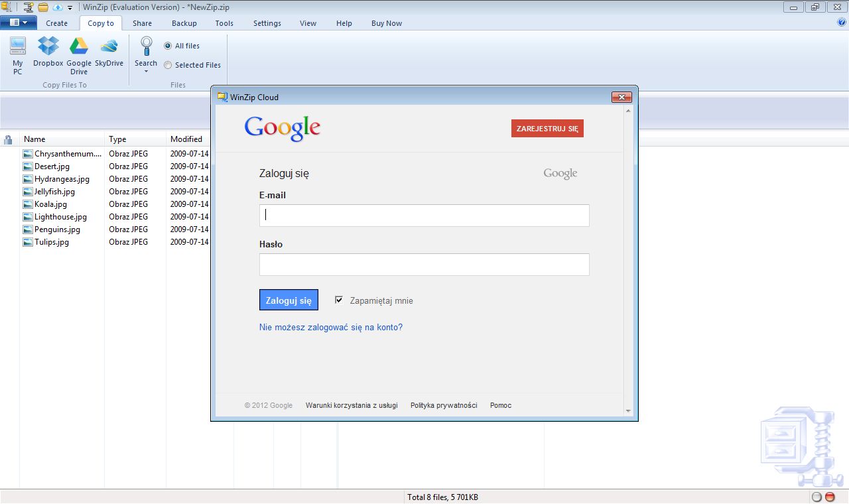
Task: Select the All files radio button
Action: [x=168, y=46]
